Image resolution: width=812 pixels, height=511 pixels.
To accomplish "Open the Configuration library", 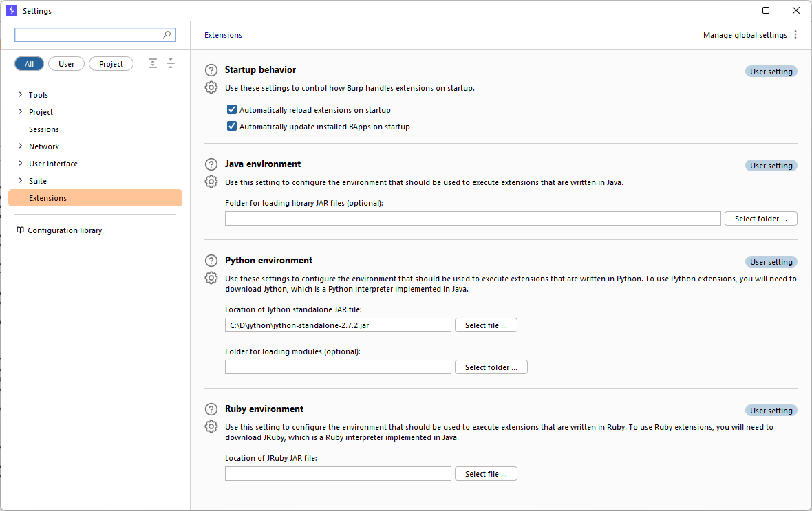I will pyautogui.click(x=65, y=230).
